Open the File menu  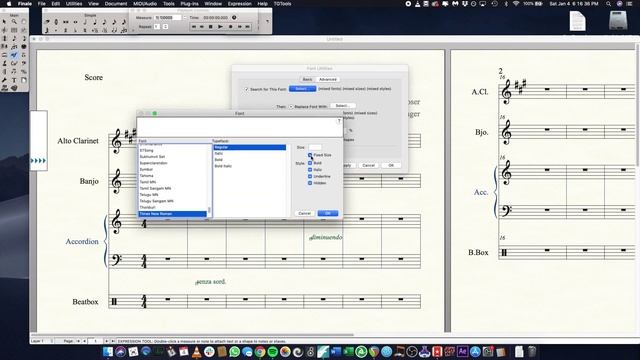coord(42,4)
